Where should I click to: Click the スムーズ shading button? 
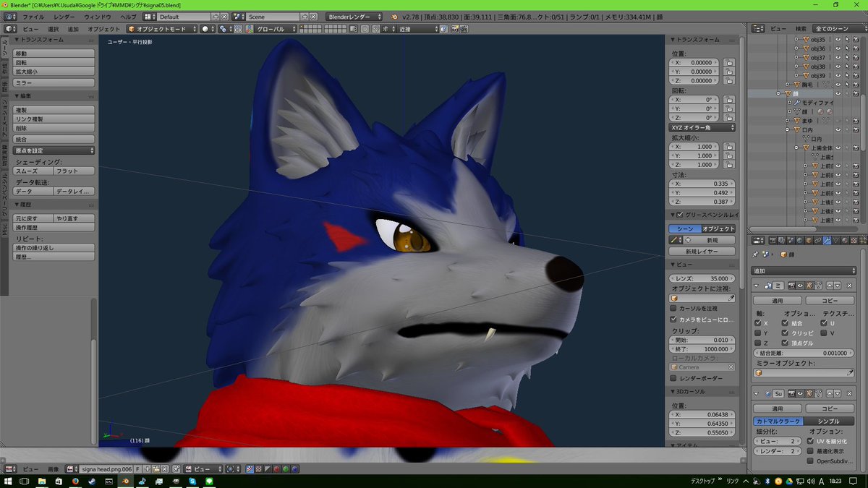click(x=33, y=171)
